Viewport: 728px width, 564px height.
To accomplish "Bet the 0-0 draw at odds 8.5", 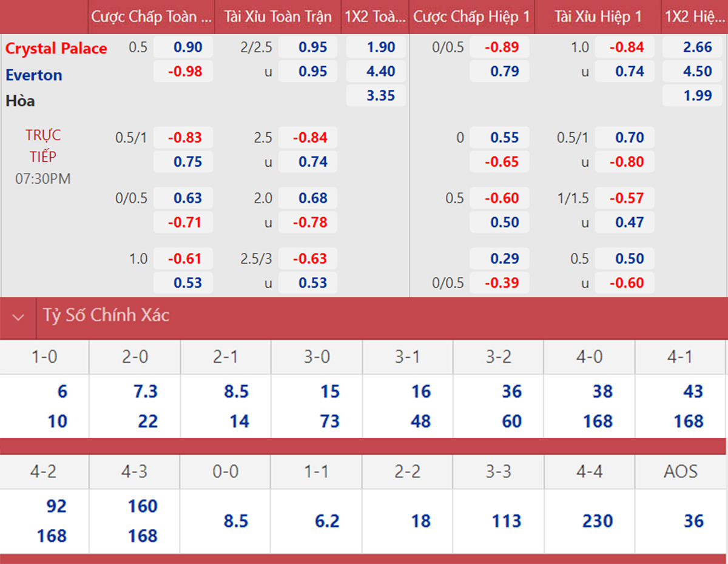I will tap(236, 522).
